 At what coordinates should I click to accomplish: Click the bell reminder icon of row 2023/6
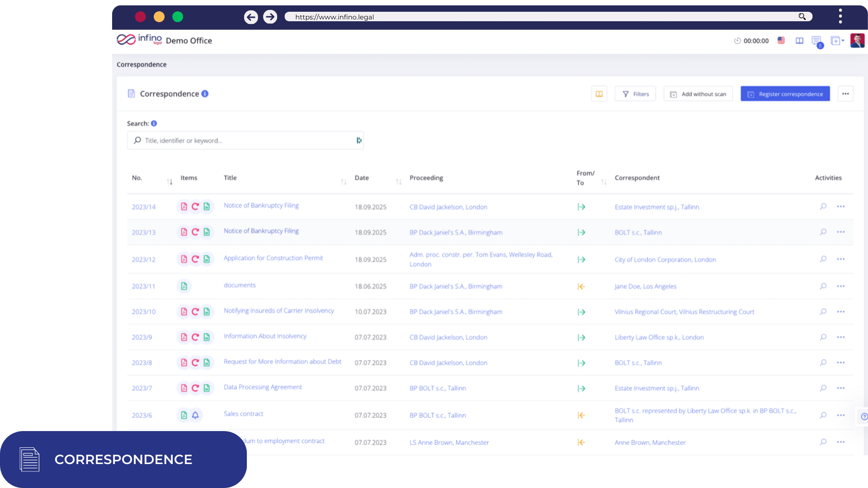tap(195, 415)
